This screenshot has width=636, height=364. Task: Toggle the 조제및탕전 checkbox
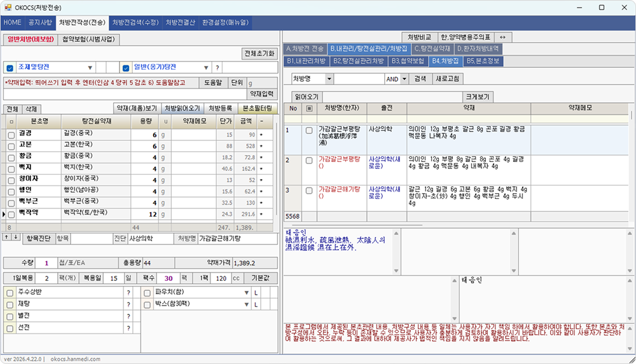tap(10, 68)
